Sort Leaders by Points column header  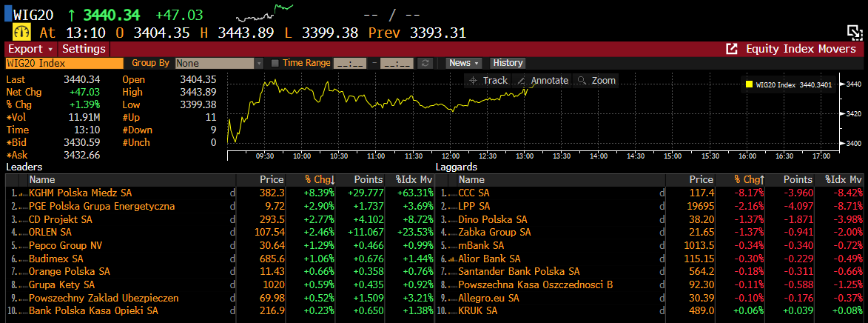360,179
